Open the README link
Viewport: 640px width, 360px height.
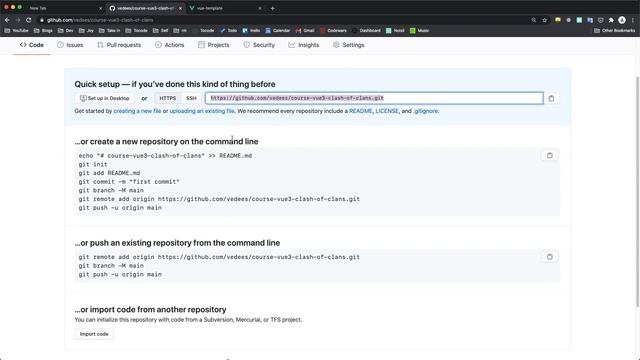click(360, 111)
